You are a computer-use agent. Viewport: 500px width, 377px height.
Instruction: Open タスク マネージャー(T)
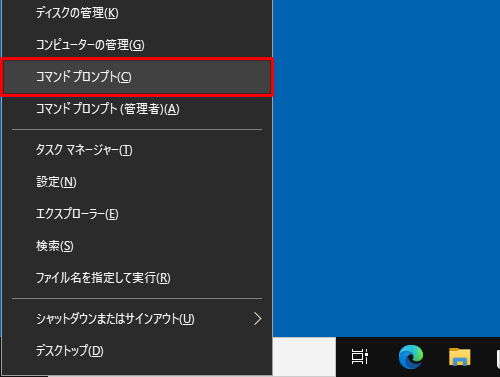(x=137, y=150)
